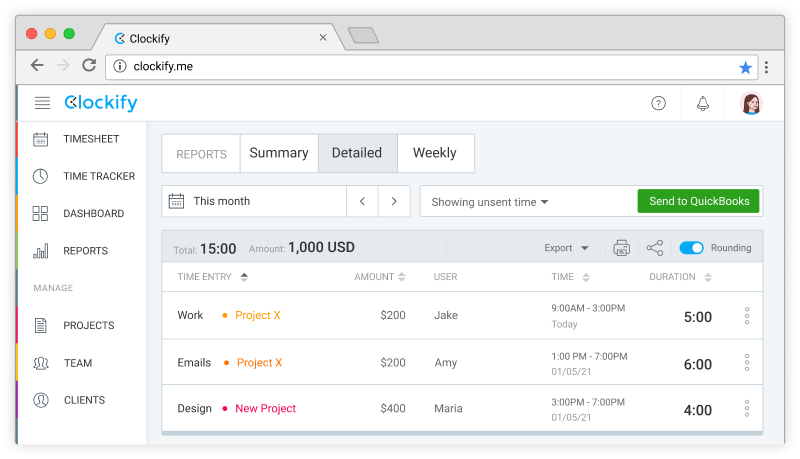
Task: Turn off the Rounding toggle
Action: 691,248
